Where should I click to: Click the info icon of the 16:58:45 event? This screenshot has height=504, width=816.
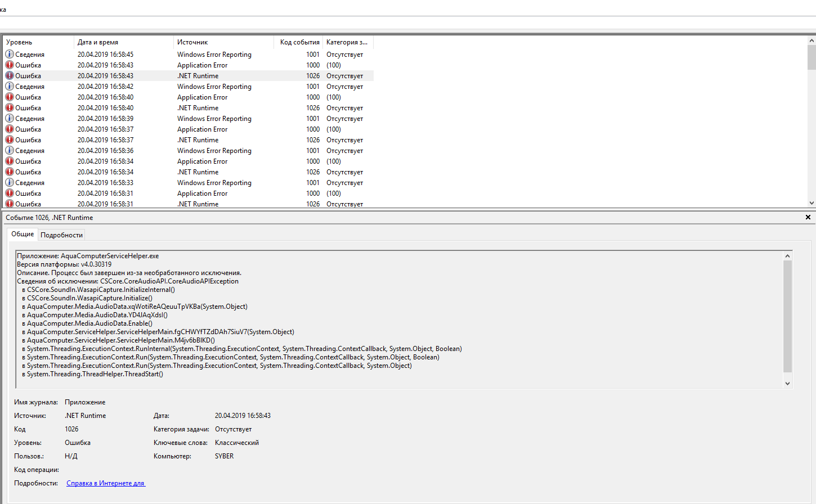[10, 55]
